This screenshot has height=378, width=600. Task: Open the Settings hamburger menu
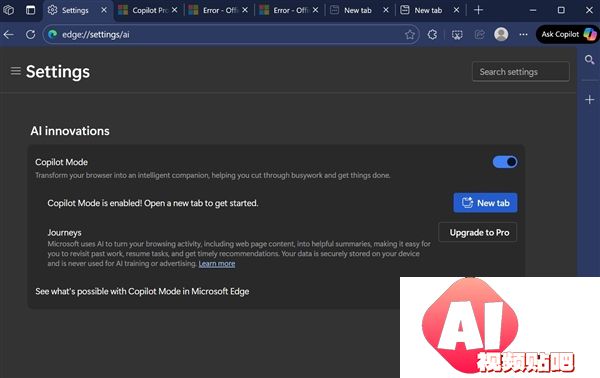pyautogui.click(x=16, y=71)
